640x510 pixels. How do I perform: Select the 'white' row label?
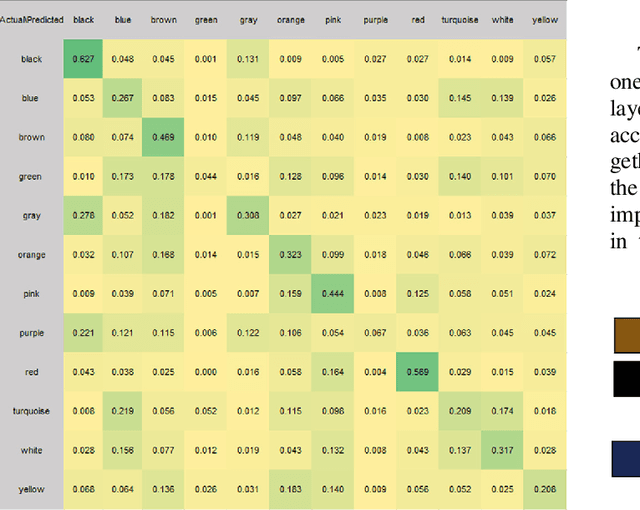(32, 451)
